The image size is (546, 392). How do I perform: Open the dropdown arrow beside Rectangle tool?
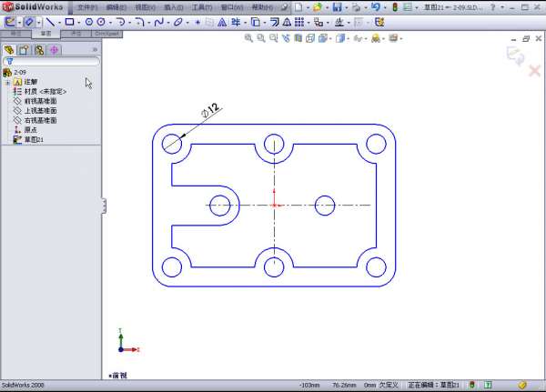79,21
